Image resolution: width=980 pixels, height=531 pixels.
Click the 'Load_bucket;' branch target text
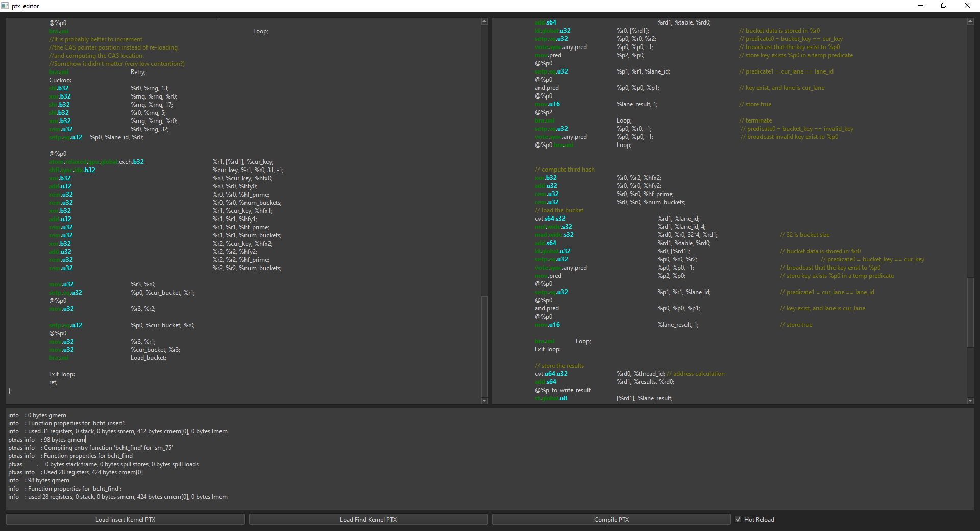tap(149, 358)
